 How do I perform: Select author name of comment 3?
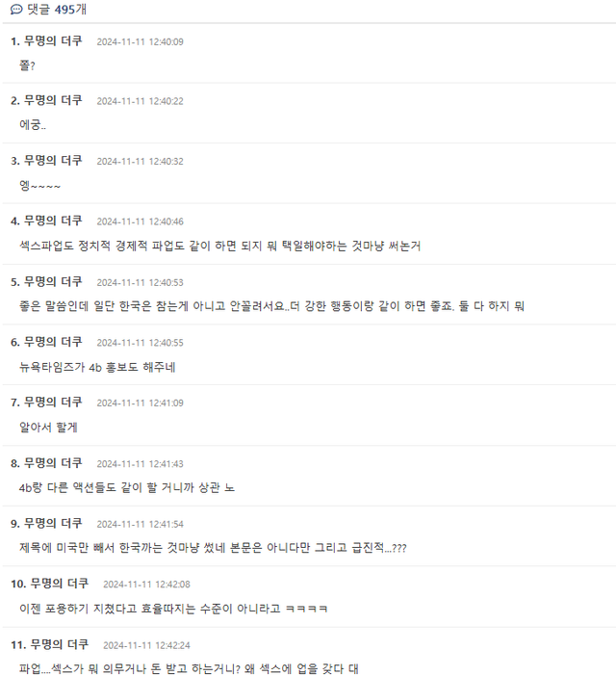tap(53, 161)
